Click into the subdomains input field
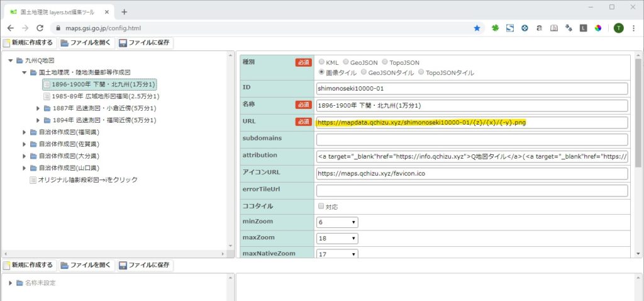This screenshot has width=644, height=301. pyautogui.click(x=472, y=139)
